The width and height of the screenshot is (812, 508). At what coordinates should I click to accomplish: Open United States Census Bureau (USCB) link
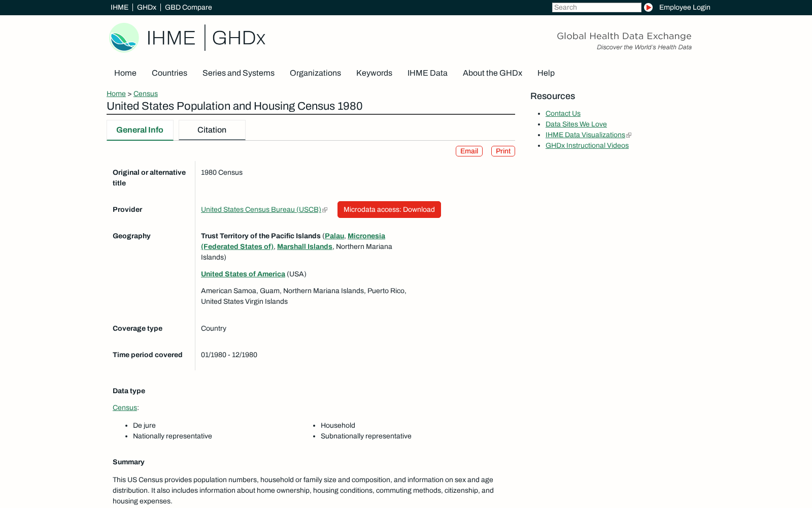pyautogui.click(x=261, y=209)
